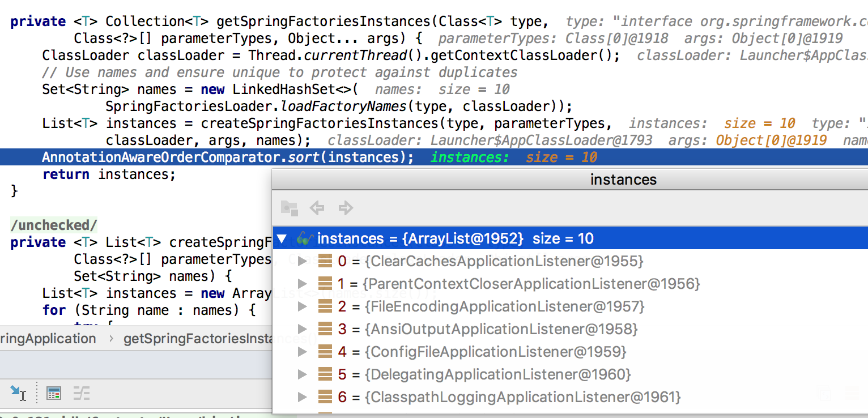Expand element 0 ClearCachesApplicationListener
The width and height of the screenshot is (868, 418).
pos(303,261)
